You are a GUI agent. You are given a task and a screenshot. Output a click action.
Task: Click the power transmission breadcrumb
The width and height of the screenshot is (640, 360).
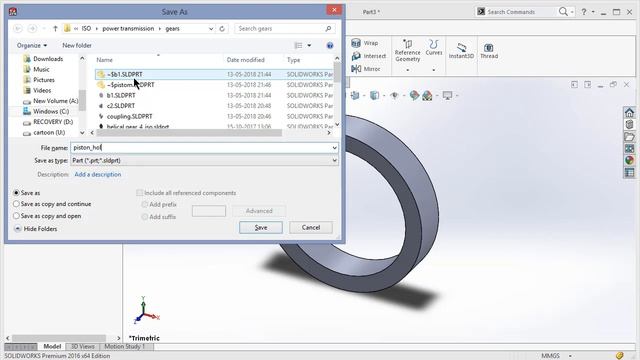[128, 29]
